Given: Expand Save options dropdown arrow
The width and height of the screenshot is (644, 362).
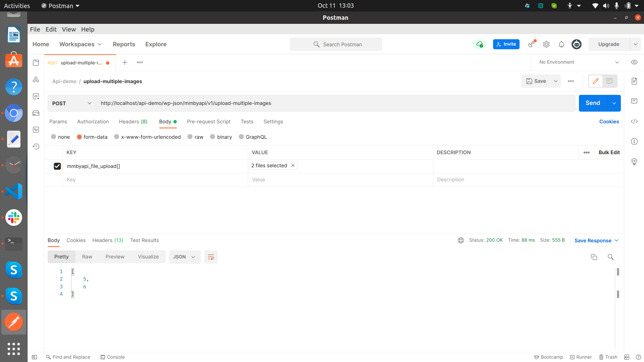Looking at the screenshot, I should (x=556, y=81).
